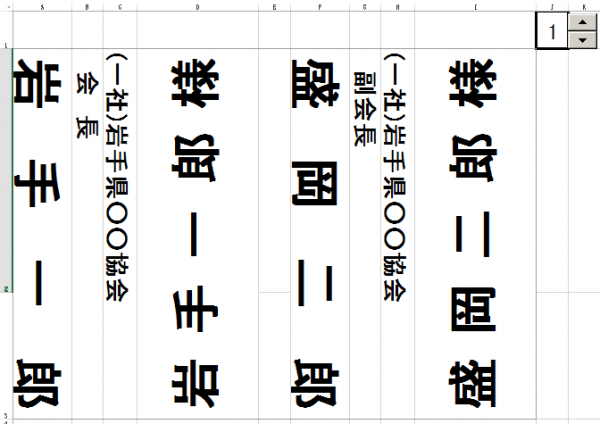Screen dimensions: 600x424
Task: Select the cell with name 岩手一郎 in column A
Action: 42,234
